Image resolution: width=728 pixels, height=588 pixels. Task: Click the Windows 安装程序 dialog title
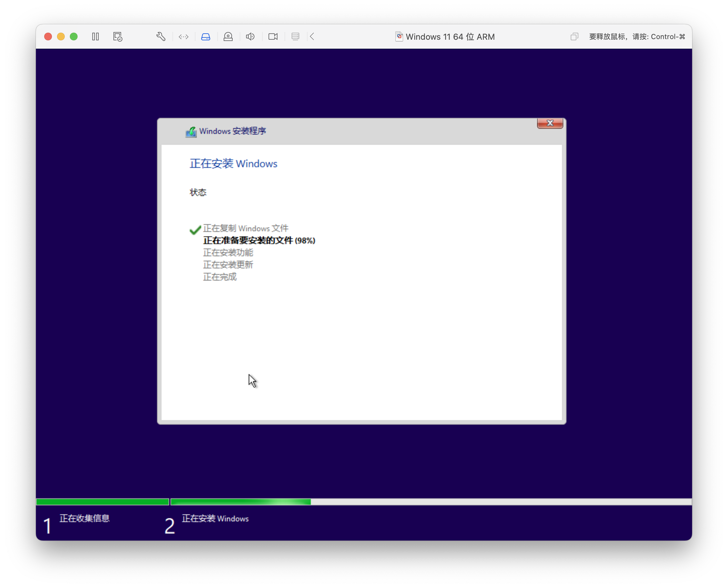[x=233, y=131]
